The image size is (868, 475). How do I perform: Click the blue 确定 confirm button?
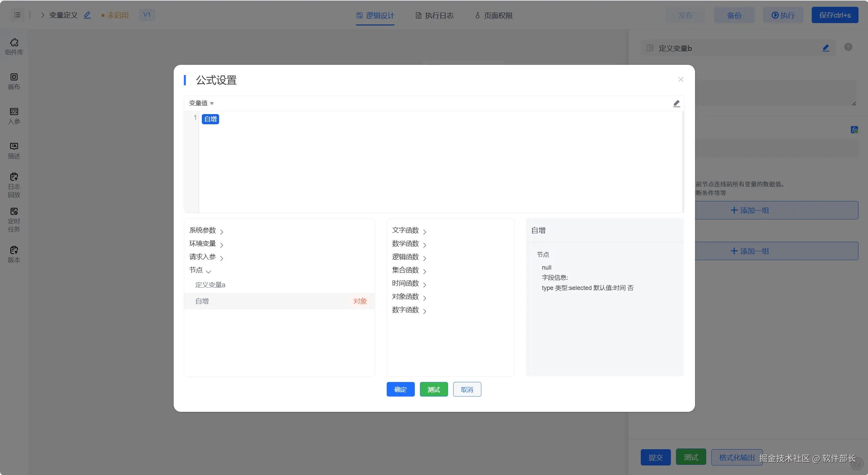[x=400, y=389]
